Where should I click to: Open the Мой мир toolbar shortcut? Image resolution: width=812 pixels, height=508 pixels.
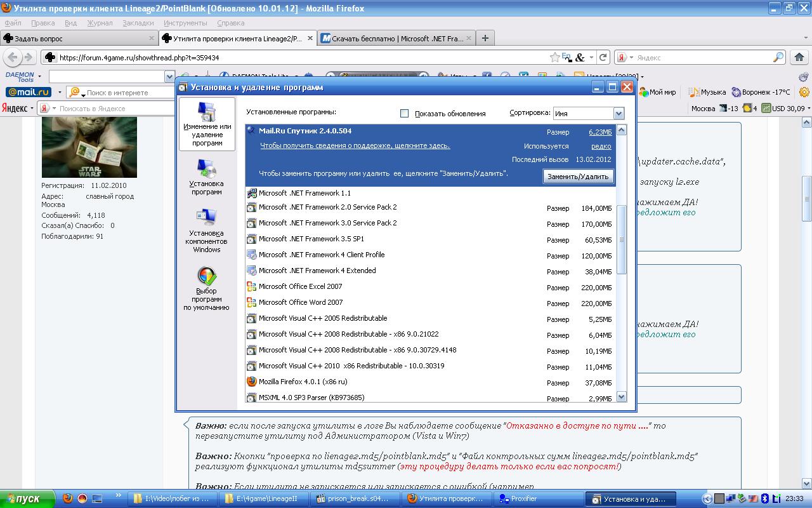[x=658, y=92]
